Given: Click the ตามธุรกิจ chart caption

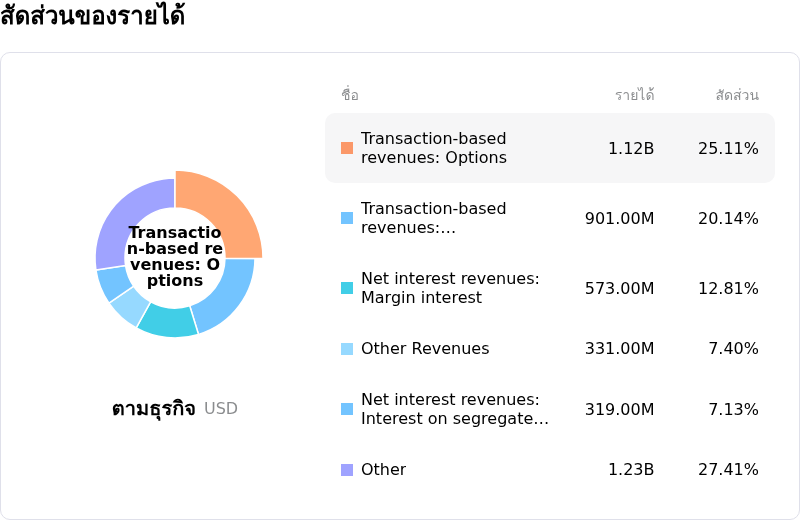Looking at the screenshot, I should 154,409.
